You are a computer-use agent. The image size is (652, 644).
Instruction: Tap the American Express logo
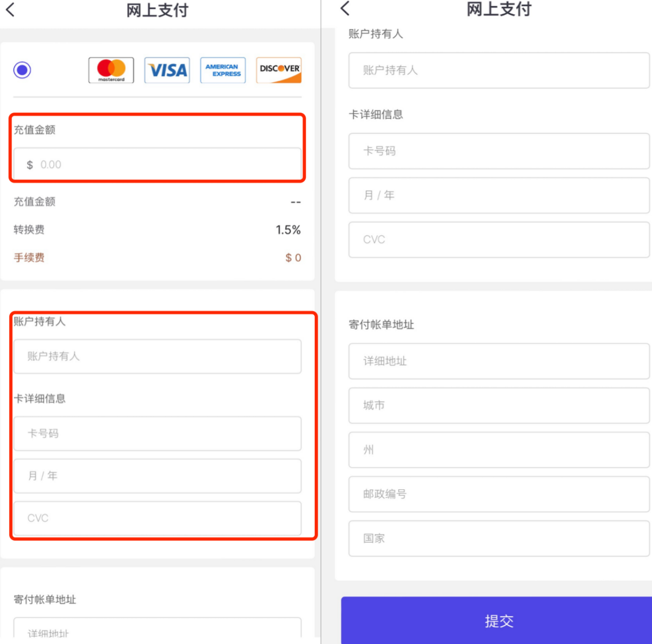tap(223, 70)
